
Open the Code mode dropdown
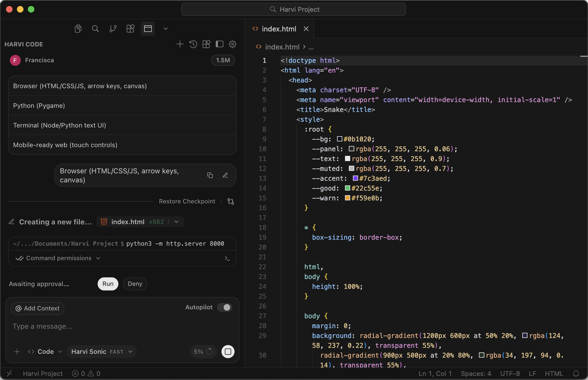click(x=45, y=352)
